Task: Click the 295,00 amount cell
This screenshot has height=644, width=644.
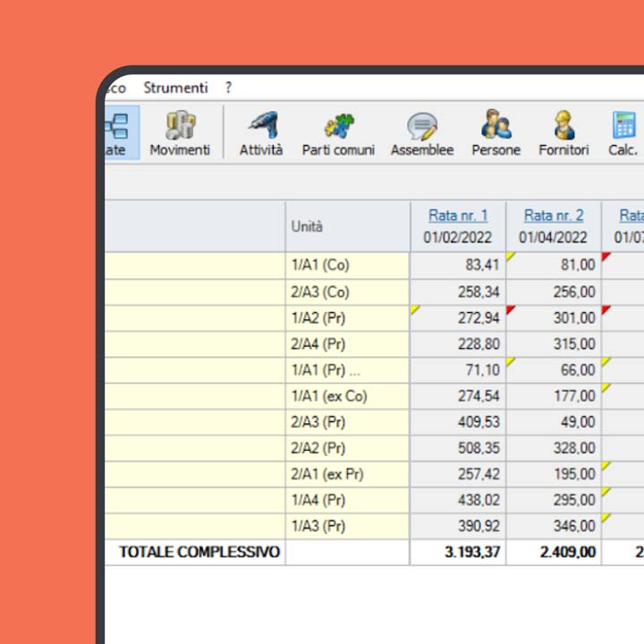Action: pos(554,500)
